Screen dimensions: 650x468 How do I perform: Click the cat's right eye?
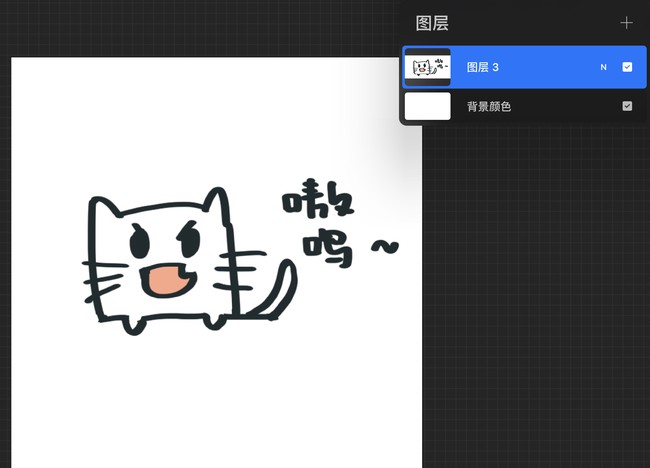(189, 239)
